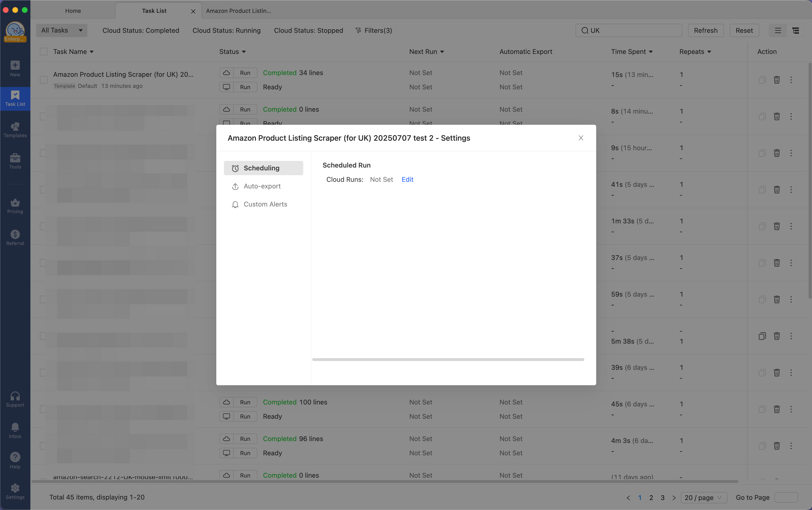Close the Task List tab
The height and width of the screenshot is (510, 812).
[x=193, y=11]
